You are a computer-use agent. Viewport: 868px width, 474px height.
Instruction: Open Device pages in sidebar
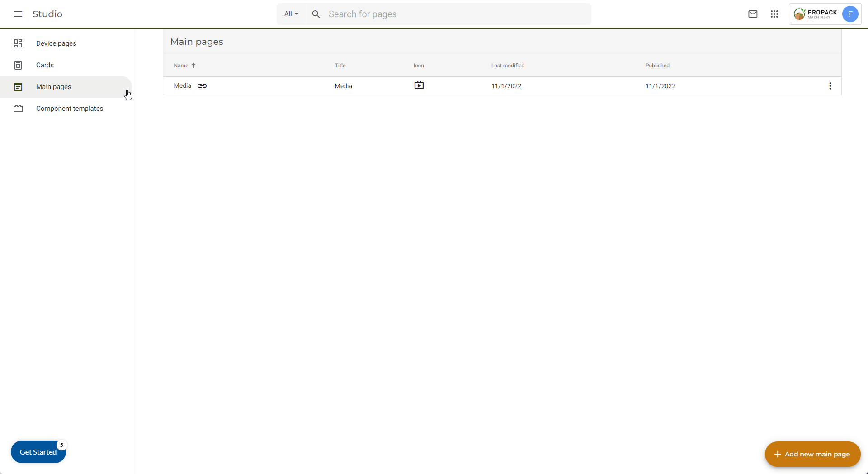coord(56,43)
